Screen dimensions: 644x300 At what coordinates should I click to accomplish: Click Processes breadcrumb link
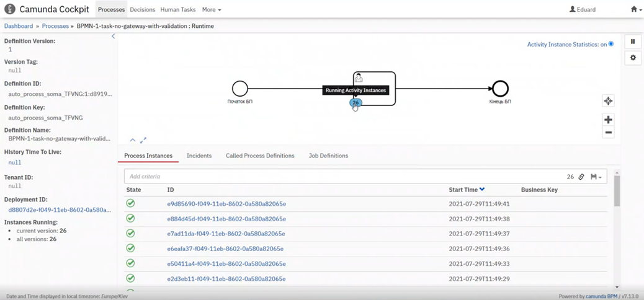point(55,26)
